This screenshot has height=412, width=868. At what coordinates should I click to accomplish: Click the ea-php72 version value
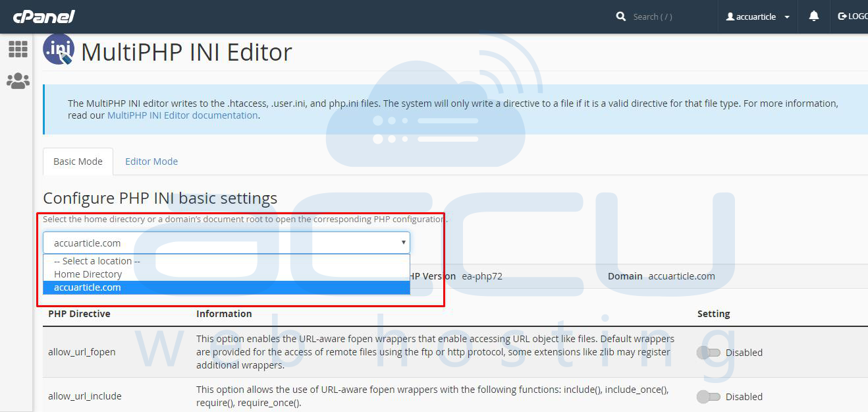click(x=482, y=276)
